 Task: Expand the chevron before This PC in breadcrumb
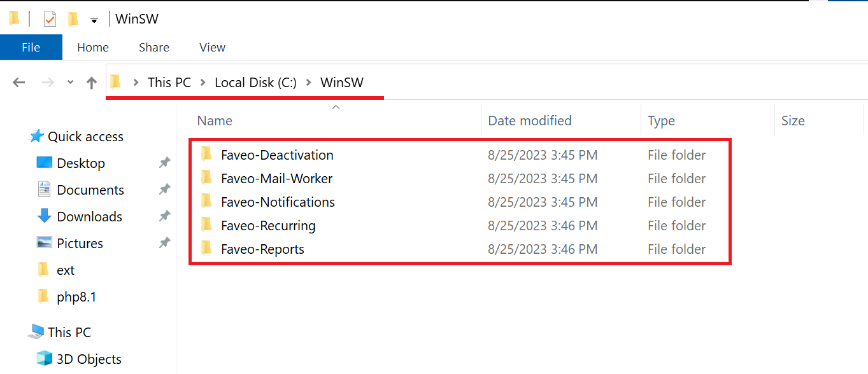tap(136, 82)
